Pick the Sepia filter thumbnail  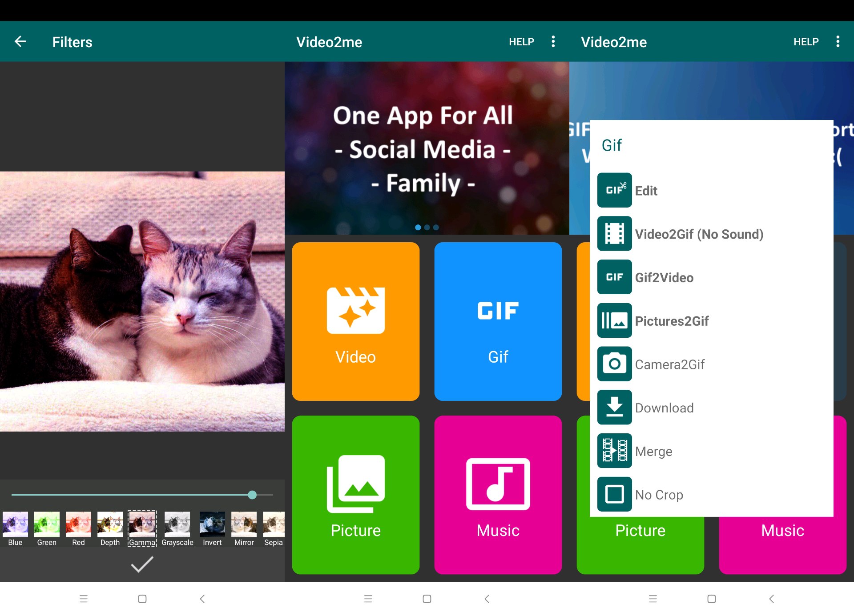(x=274, y=528)
